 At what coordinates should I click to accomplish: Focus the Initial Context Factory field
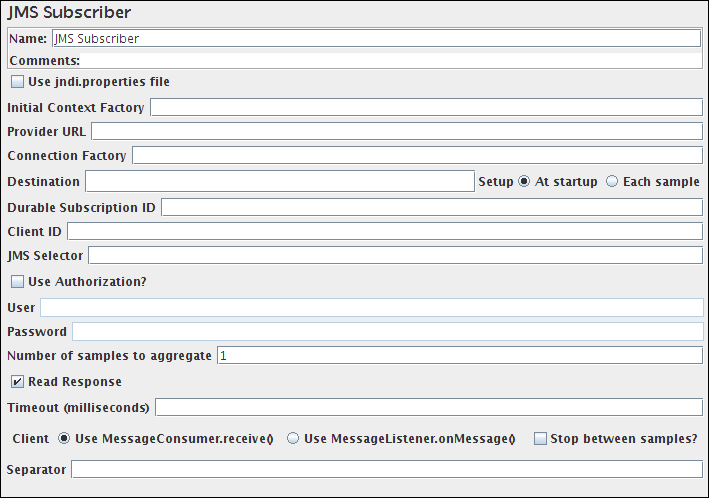pyautogui.click(x=426, y=107)
